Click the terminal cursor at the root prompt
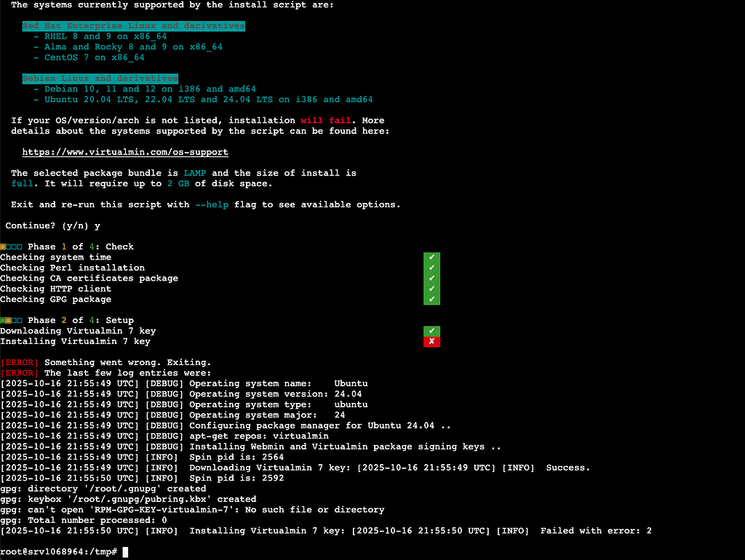The height and width of the screenshot is (560, 745). 126,552
